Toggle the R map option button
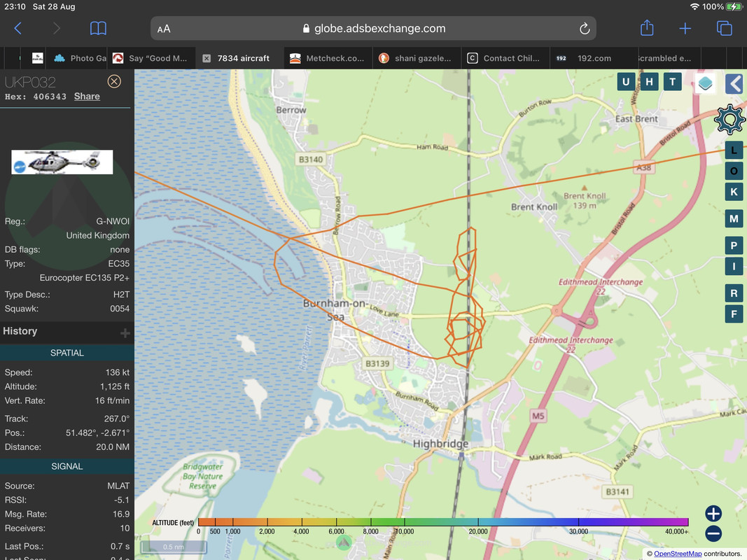The width and height of the screenshot is (747, 560). 734,293
